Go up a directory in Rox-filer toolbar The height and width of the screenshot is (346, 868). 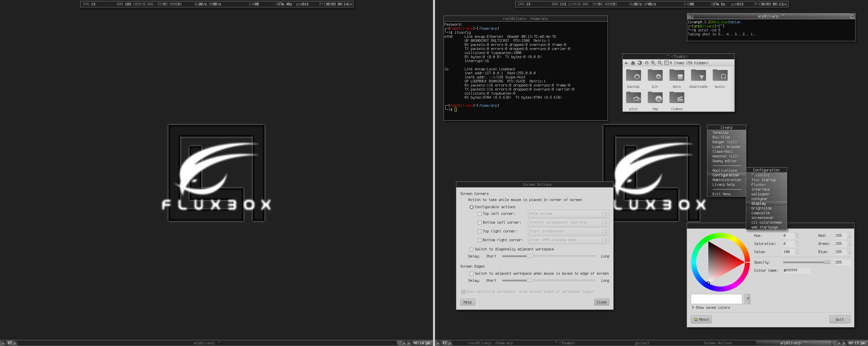(626, 63)
